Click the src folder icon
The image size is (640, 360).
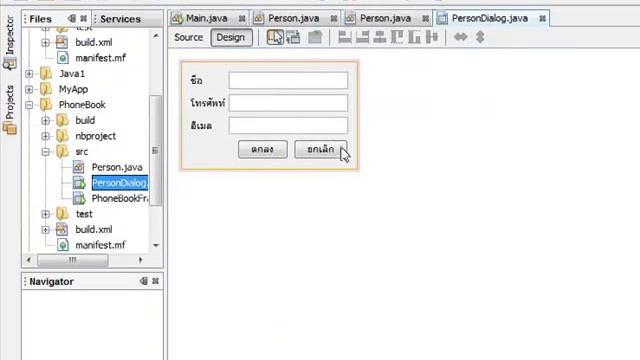tap(62, 151)
